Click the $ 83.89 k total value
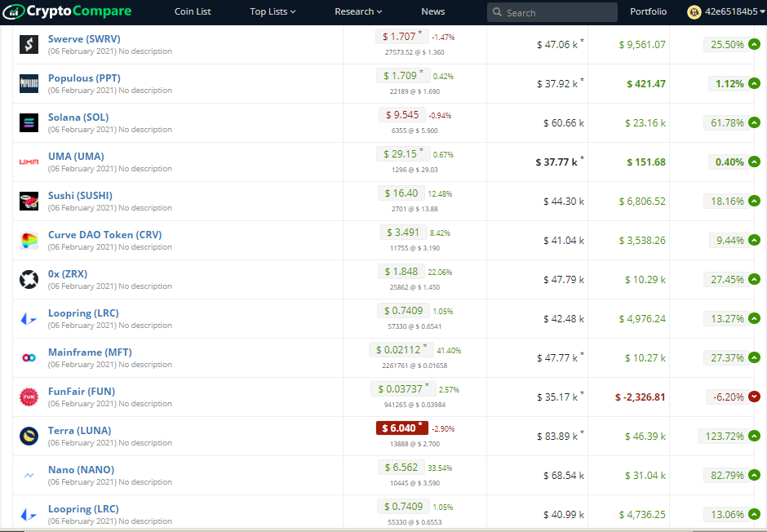This screenshot has width=767, height=532. tap(561, 437)
